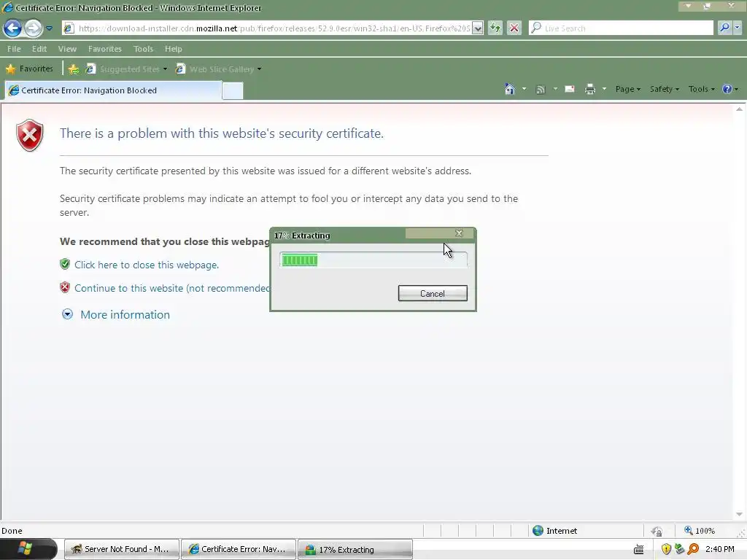Open the Tools command bar menu

[701, 89]
